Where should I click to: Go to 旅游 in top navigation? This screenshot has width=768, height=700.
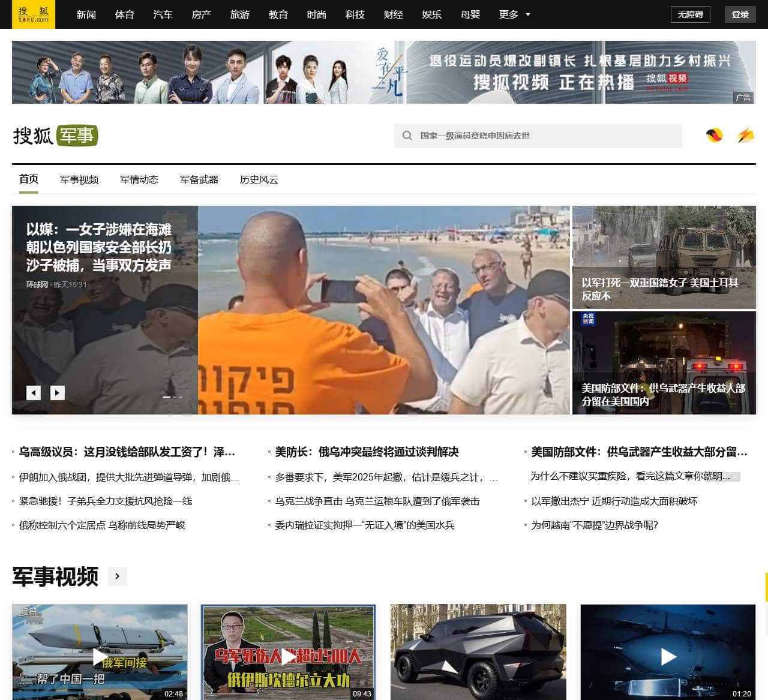[x=240, y=14]
